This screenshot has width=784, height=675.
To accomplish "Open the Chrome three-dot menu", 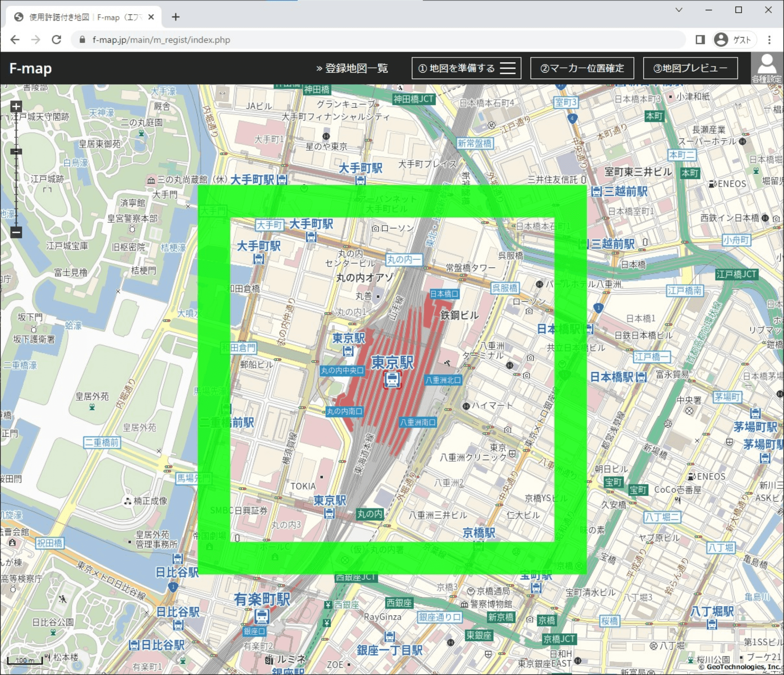I will (x=769, y=39).
